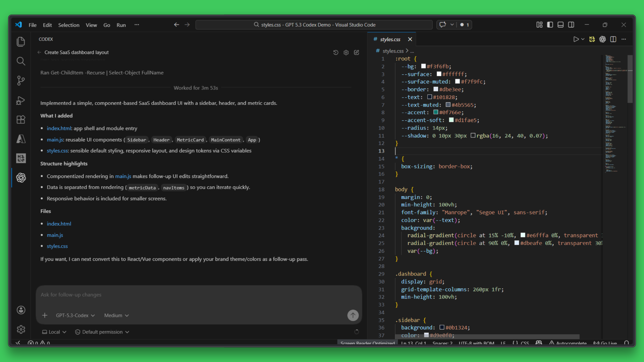The height and width of the screenshot is (362, 644).
Task: Start a new Codex chat
Action: pyautogui.click(x=357, y=53)
